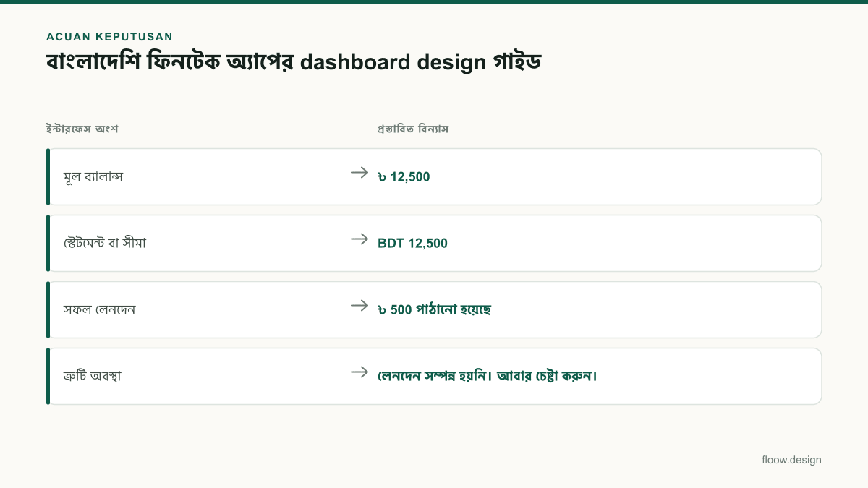Viewport: 868px width, 488px height.
Task: Click the value 'BDT 12,500'
Action: [x=412, y=243]
